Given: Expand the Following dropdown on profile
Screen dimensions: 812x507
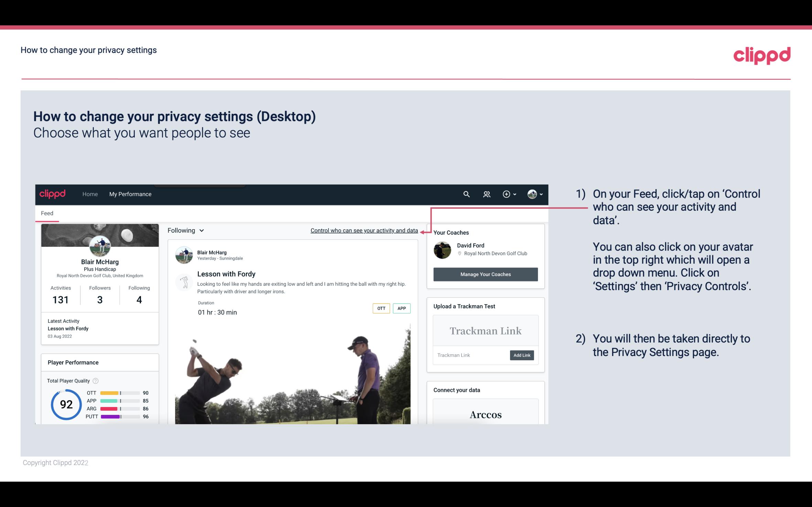Looking at the screenshot, I should [x=185, y=230].
